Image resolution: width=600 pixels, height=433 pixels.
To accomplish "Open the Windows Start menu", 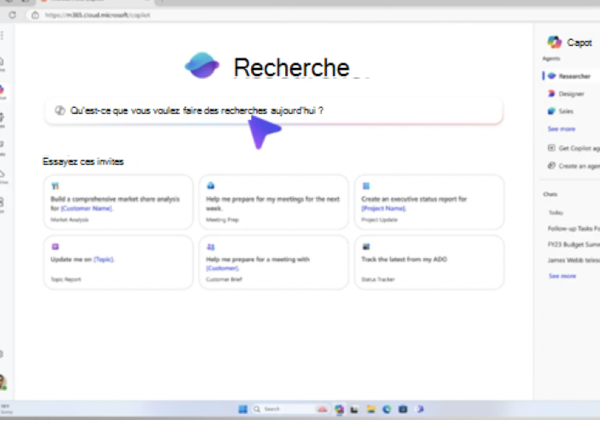I will 243,409.
